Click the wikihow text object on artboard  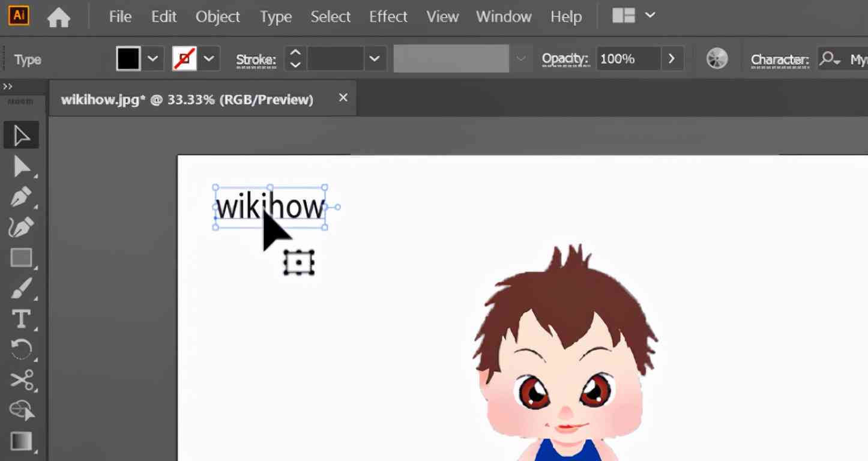270,208
